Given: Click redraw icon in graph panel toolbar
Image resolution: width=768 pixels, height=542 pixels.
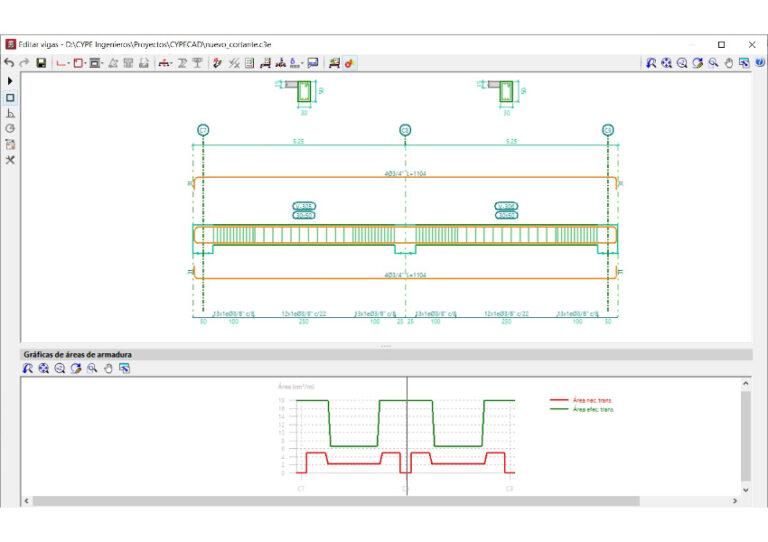Looking at the screenshot, I should (x=75, y=368).
